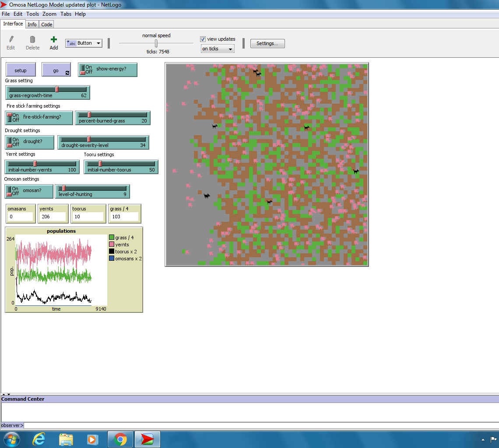Open the File menu

pyautogui.click(x=6, y=14)
